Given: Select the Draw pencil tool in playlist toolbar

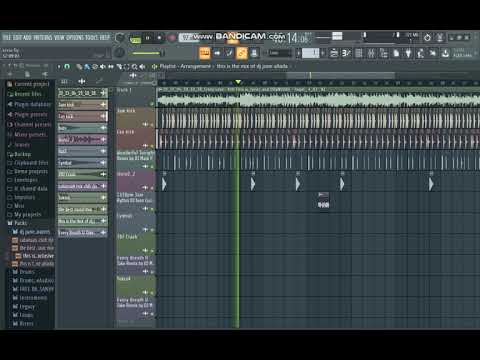Looking at the screenshot, I should [79, 67].
